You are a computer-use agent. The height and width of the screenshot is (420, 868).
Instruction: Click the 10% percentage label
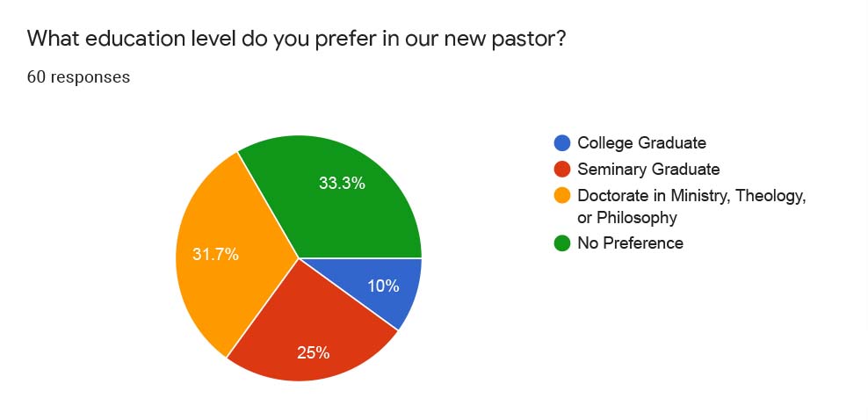pos(383,286)
